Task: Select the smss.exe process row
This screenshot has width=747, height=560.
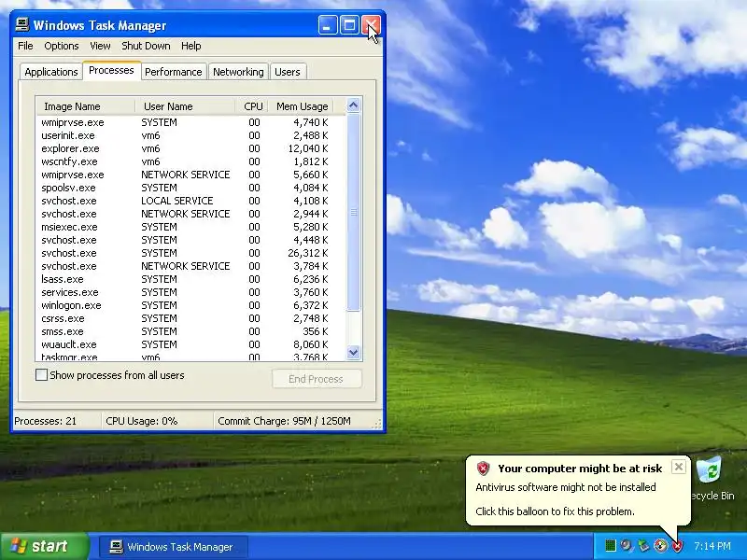Action: coord(190,331)
